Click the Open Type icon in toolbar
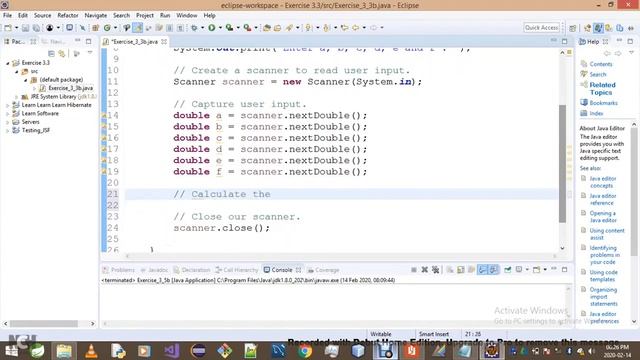 (x=267, y=28)
